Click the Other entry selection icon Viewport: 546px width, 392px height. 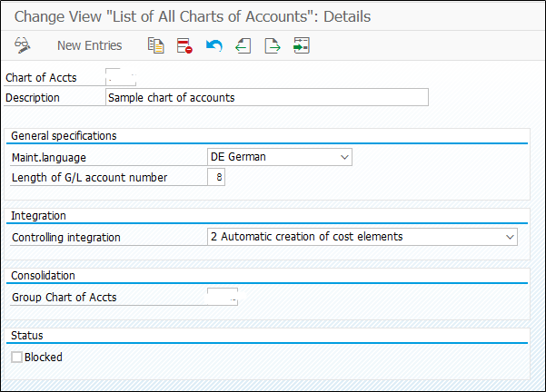(302, 45)
